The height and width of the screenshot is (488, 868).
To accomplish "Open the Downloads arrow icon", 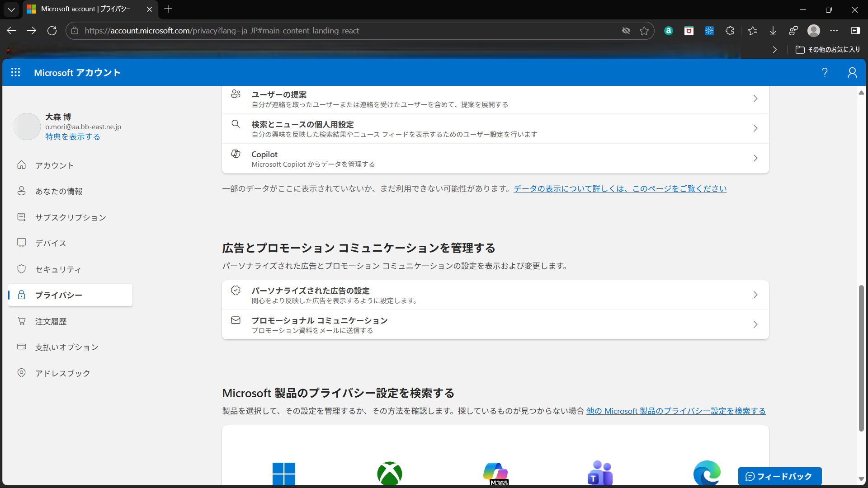I will (x=773, y=31).
